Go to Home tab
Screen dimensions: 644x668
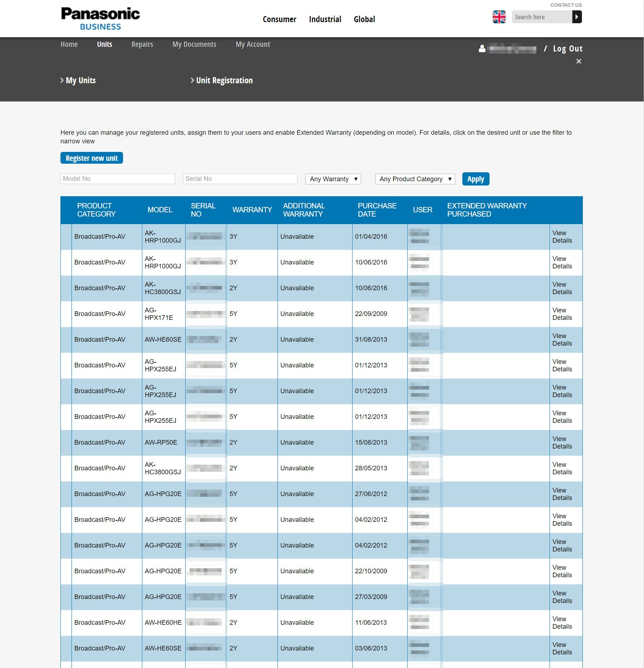pos(69,44)
